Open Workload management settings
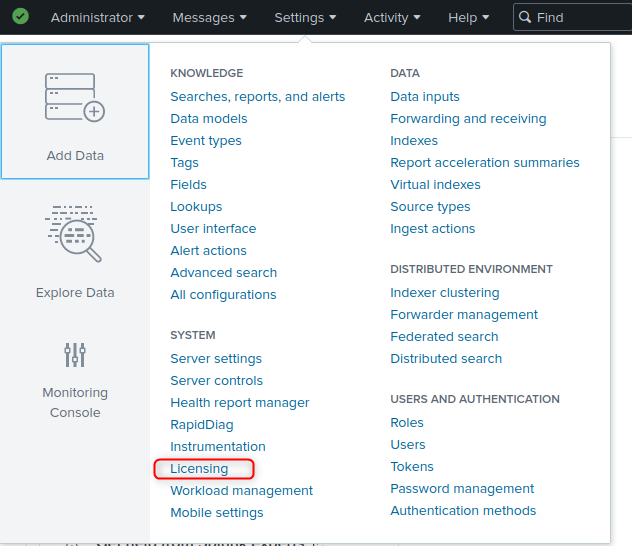 pos(241,491)
